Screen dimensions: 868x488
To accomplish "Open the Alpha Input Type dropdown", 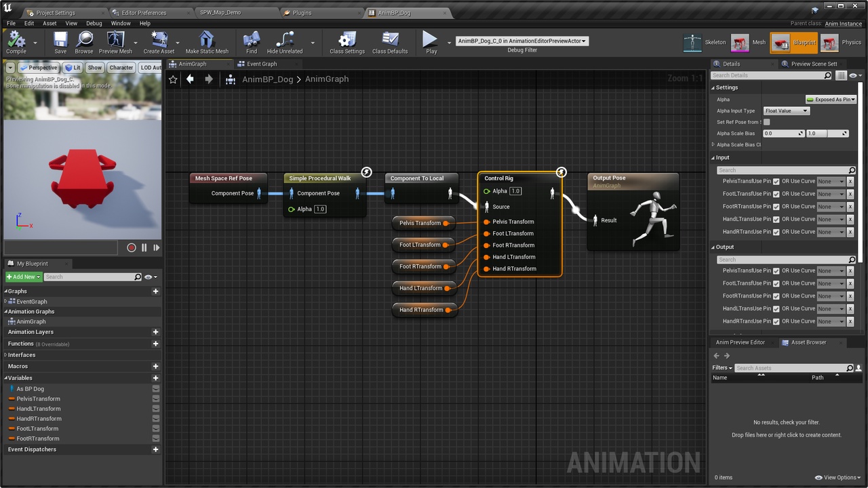I will point(785,110).
